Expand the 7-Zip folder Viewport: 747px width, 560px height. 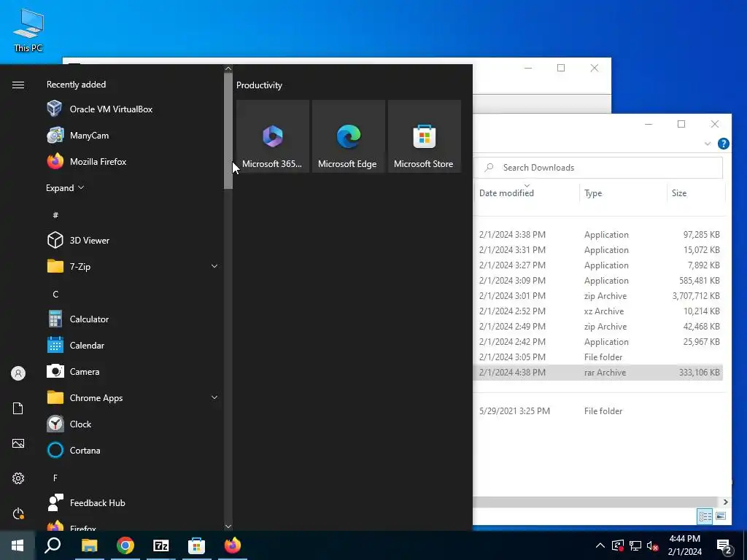click(x=214, y=266)
